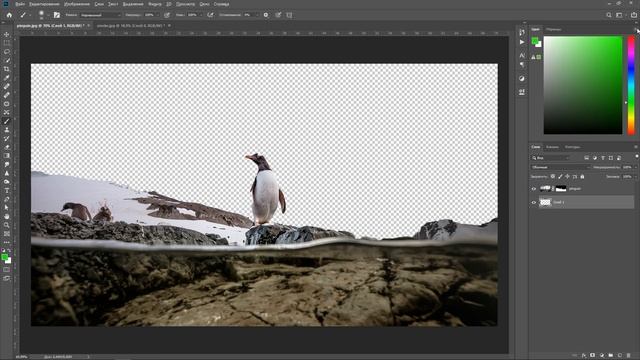
Task: Select the Magic Wand tool
Action: [7, 60]
